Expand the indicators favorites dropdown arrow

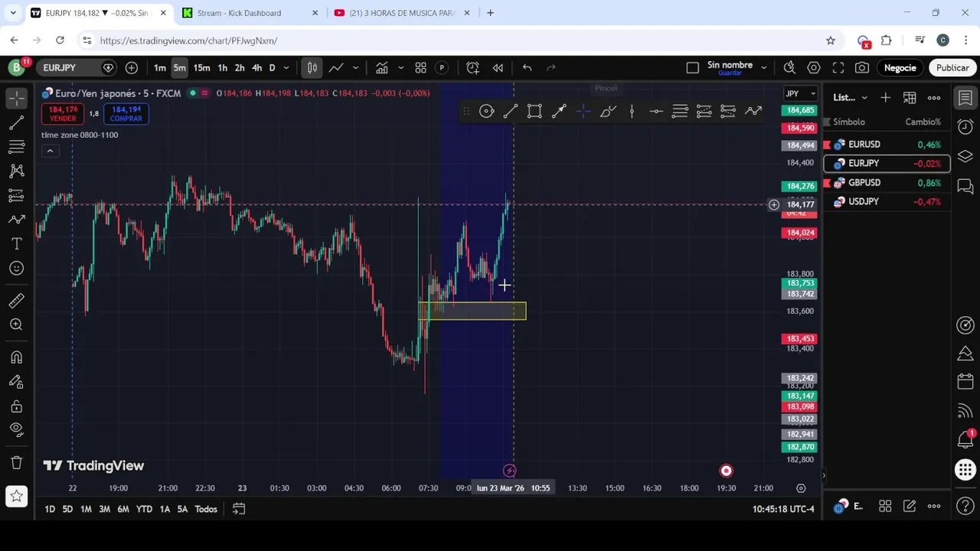(x=400, y=67)
